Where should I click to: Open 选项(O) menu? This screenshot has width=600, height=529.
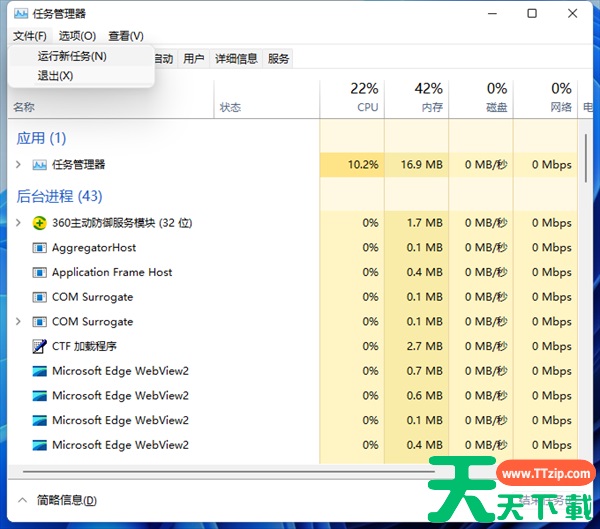[x=77, y=36]
